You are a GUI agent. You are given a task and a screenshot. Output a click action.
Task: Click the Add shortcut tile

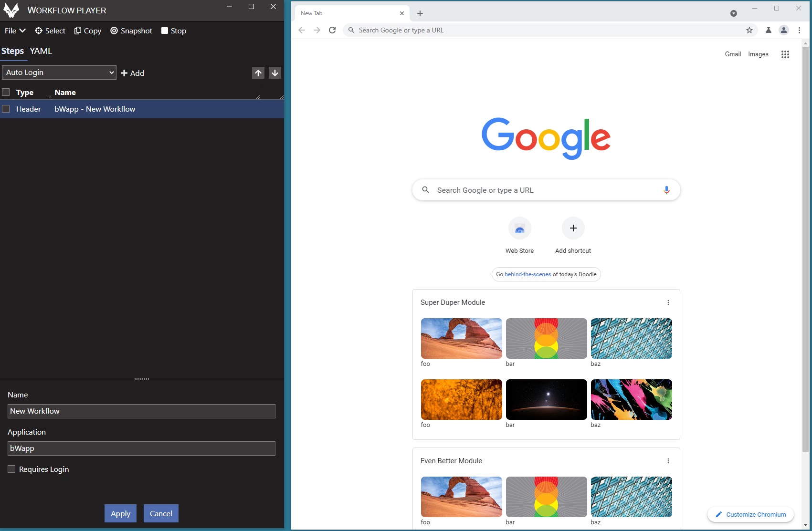point(573,236)
